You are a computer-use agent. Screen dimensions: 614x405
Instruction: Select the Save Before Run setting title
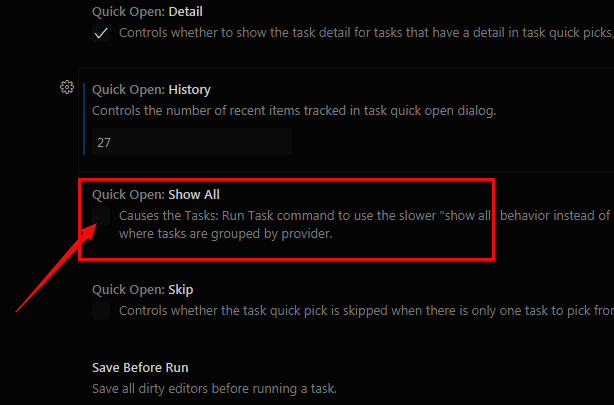coord(140,367)
